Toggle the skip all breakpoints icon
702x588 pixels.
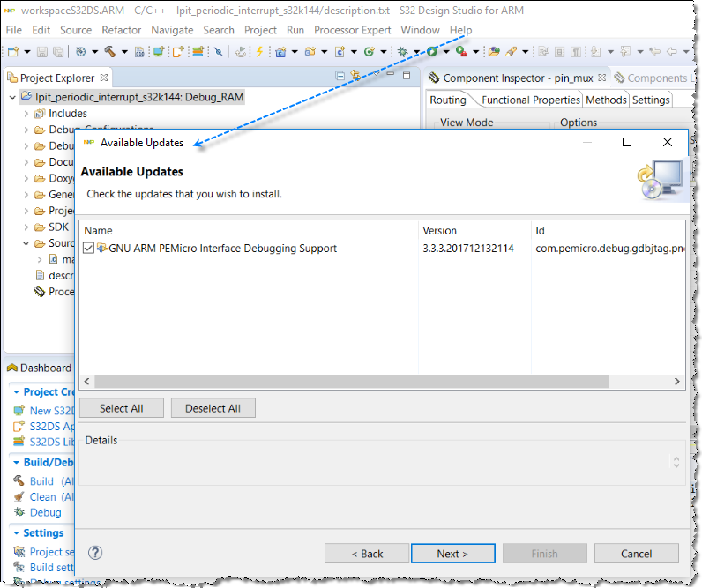point(218,52)
